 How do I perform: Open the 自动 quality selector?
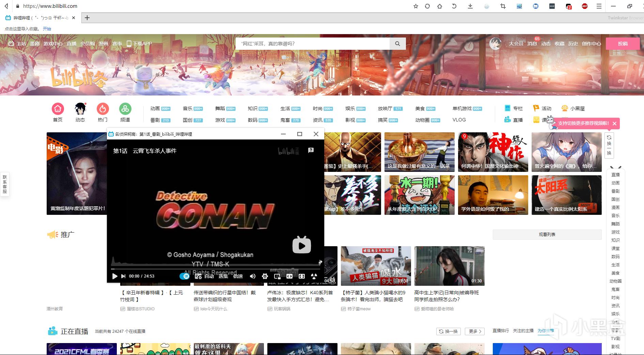pos(209,276)
